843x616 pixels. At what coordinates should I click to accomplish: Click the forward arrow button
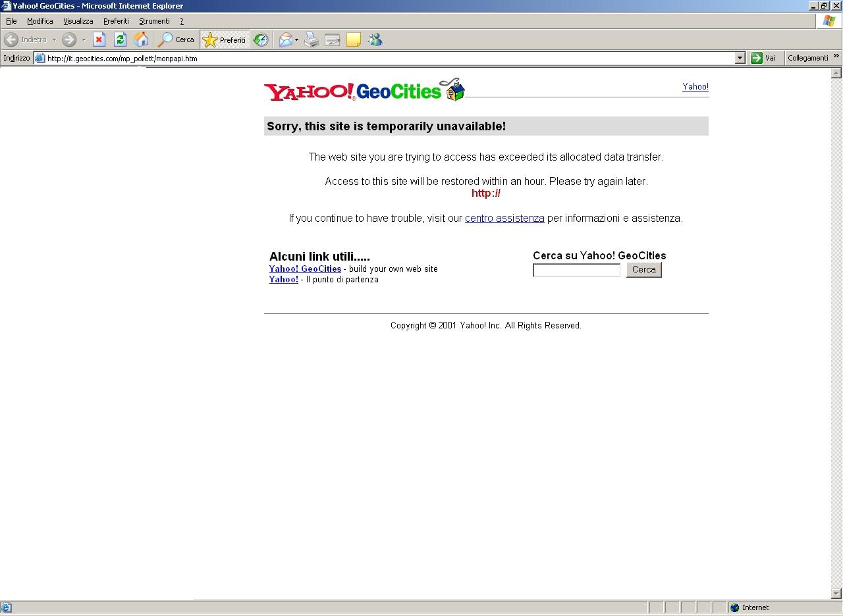tap(69, 39)
